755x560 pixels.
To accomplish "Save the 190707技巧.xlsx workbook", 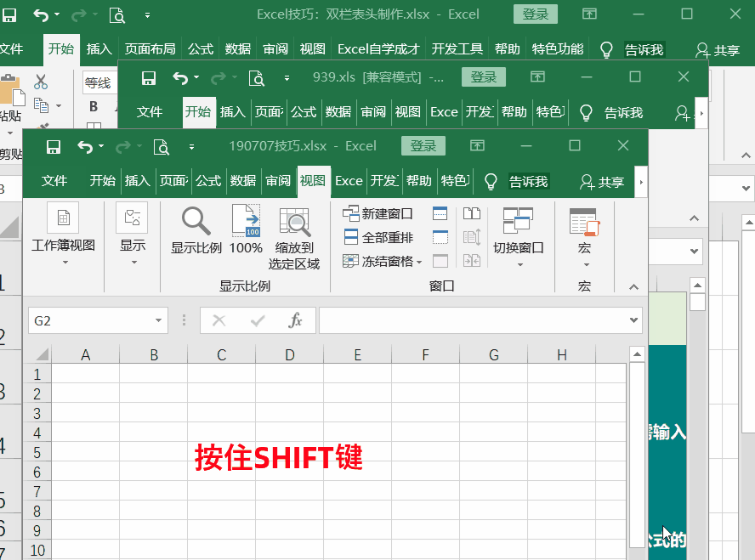I will coord(54,146).
